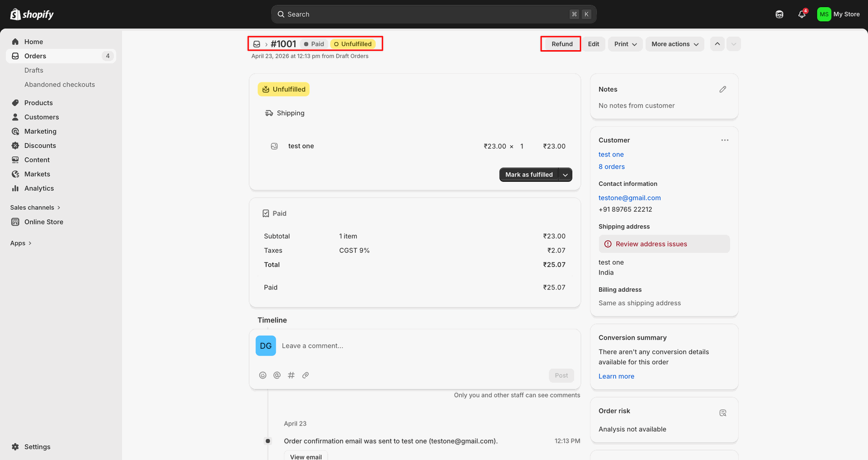Go to Content section
Image resolution: width=868 pixels, height=460 pixels.
[x=61, y=160]
